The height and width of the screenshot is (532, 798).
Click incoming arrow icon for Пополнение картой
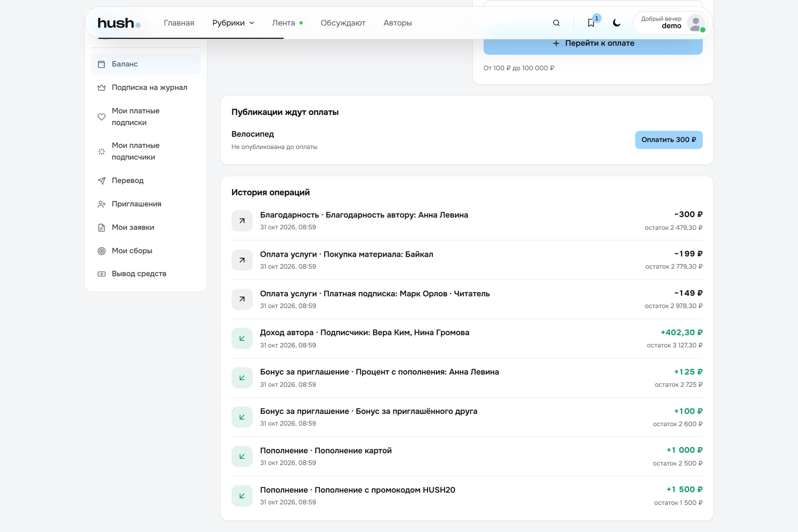click(x=242, y=457)
